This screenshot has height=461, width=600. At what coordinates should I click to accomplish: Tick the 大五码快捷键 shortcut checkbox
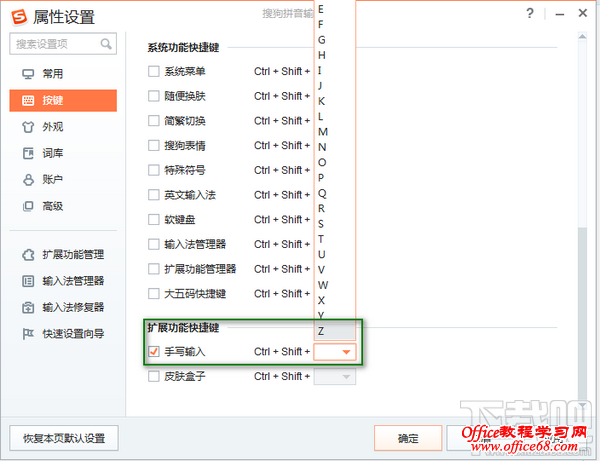[154, 294]
